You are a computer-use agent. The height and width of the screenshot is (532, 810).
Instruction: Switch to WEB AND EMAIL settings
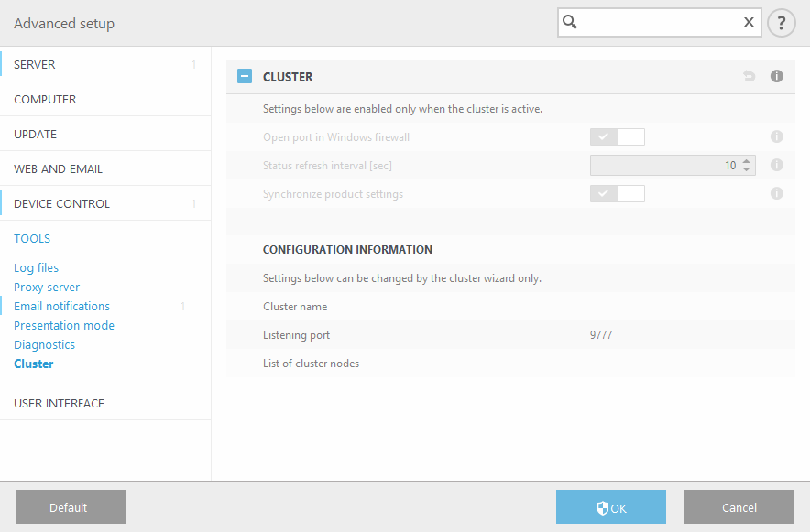pos(57,168)
